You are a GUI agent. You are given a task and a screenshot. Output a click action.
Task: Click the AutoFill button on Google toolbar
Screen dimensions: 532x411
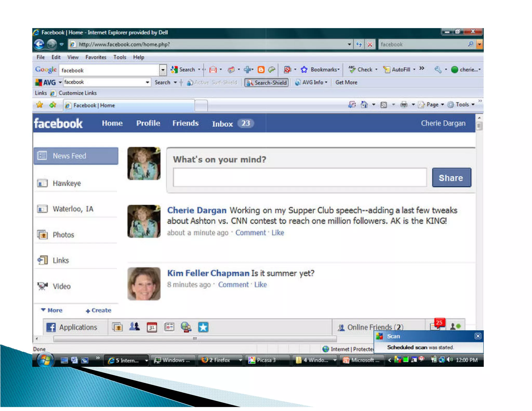[x=397, y=69]
